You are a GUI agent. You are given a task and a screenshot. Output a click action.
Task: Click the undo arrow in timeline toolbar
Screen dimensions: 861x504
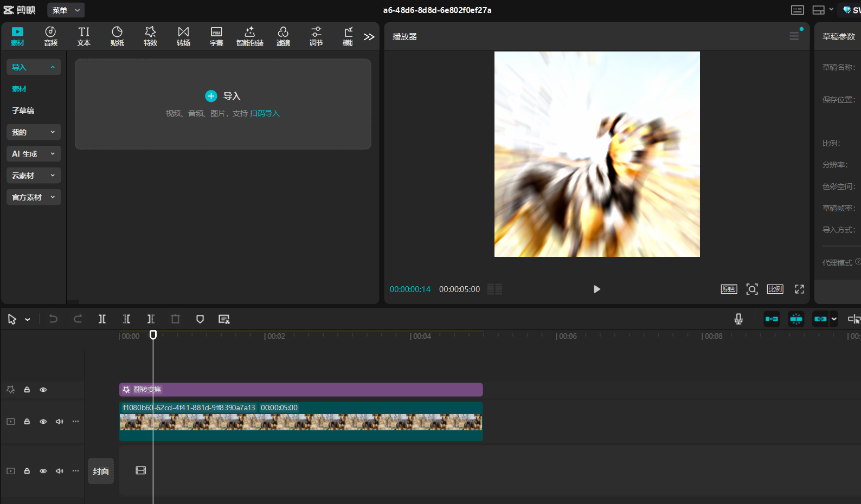[53, 319]
